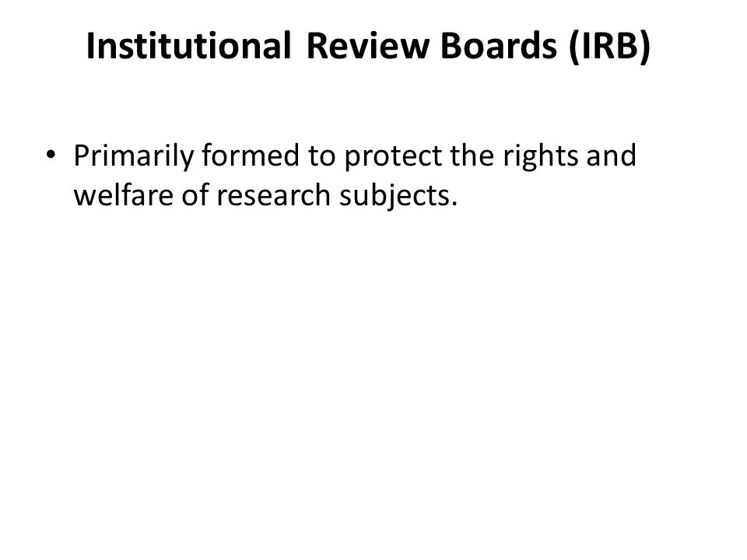747x560 pixels.
Task: Click the word "and" ending the first line
Action: pos(612,156)
